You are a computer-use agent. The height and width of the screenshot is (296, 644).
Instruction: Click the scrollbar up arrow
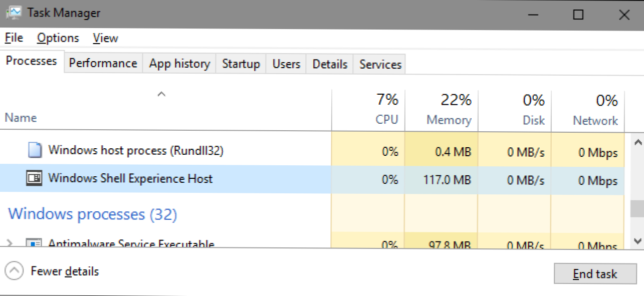tap(637, 142)
